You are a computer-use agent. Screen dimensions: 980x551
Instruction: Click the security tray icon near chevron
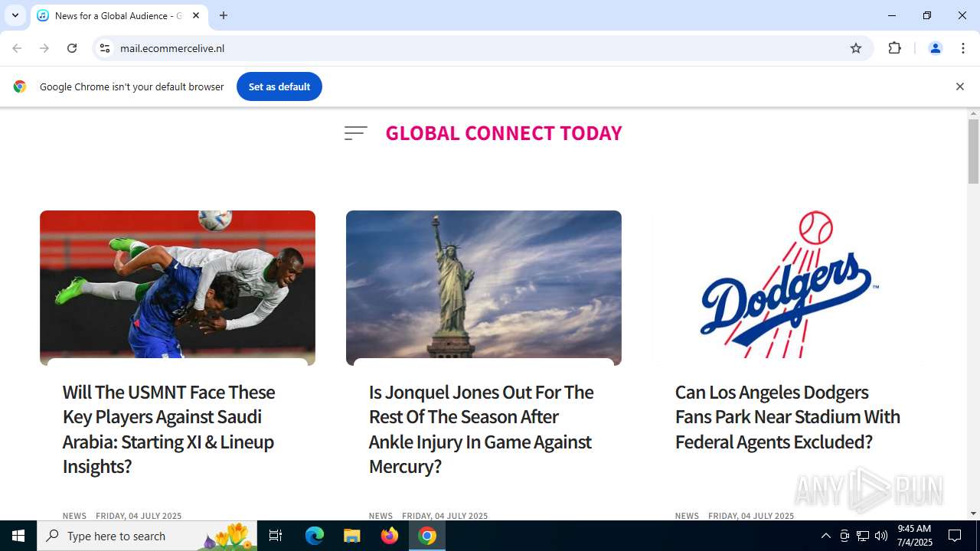click(844, 536)
